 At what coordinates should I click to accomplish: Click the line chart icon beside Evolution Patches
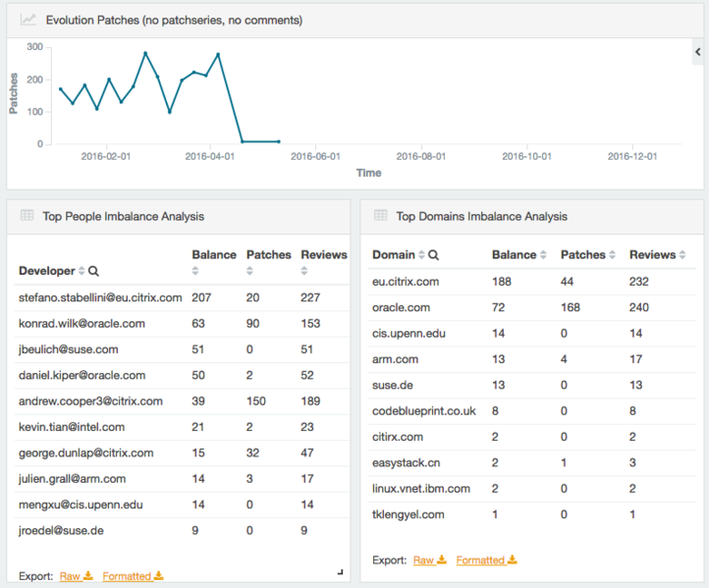coord(28,20)
